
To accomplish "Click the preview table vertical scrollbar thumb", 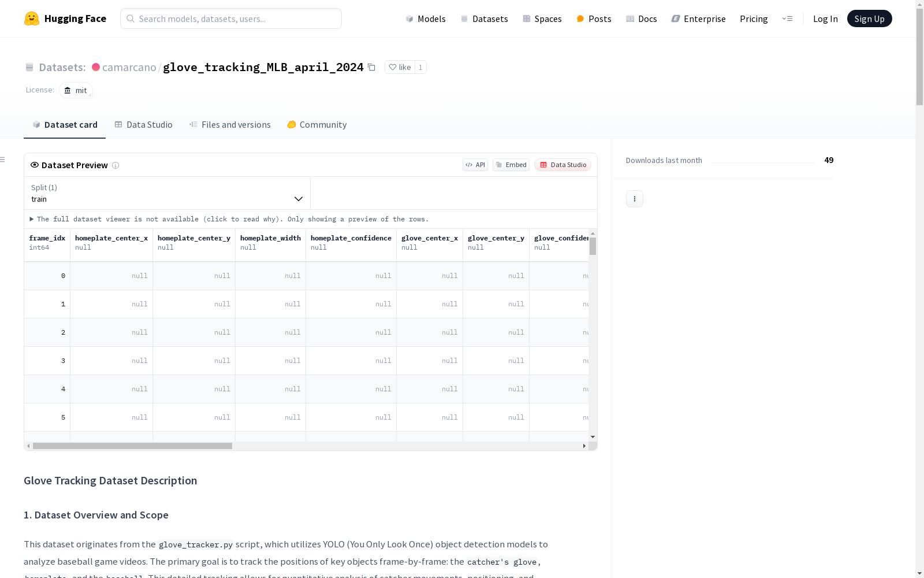I will 593,246.
